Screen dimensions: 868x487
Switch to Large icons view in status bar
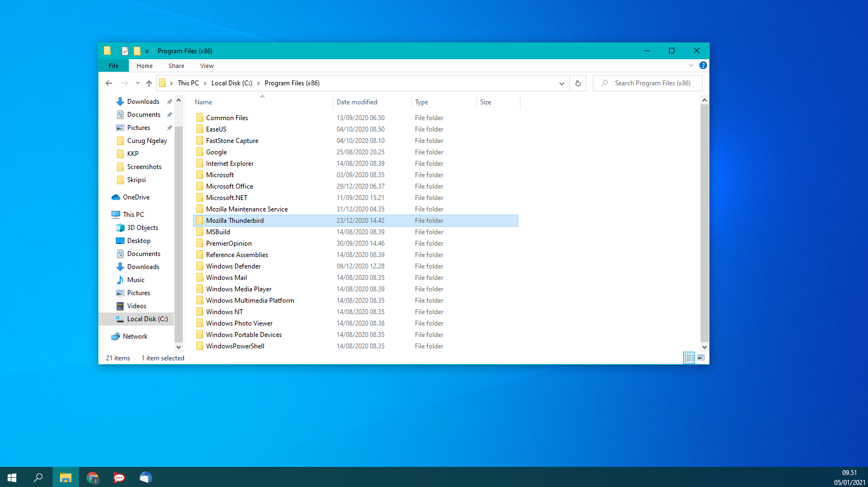[701, 358]
